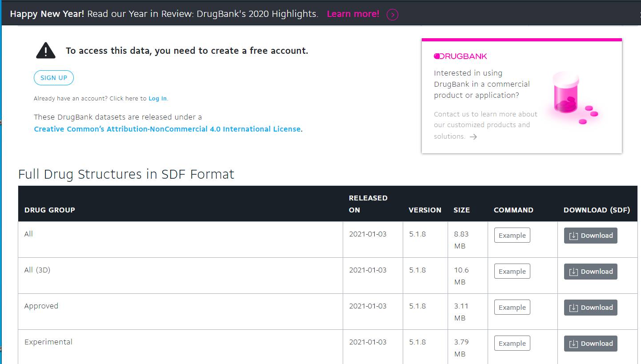Follow the Log In link
The width and height of the screenshot is (641, 364).
158,99
